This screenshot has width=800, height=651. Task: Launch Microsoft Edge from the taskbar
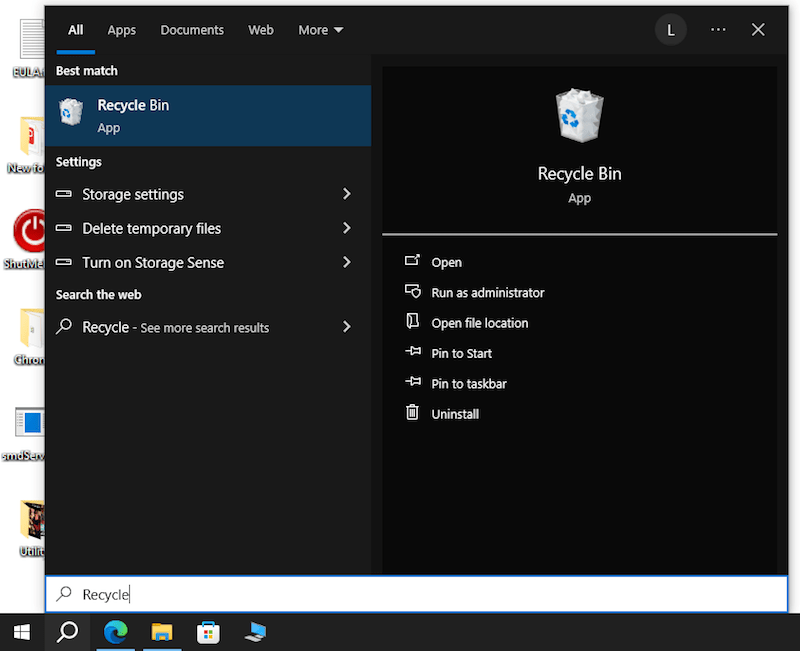coord(118,632)
